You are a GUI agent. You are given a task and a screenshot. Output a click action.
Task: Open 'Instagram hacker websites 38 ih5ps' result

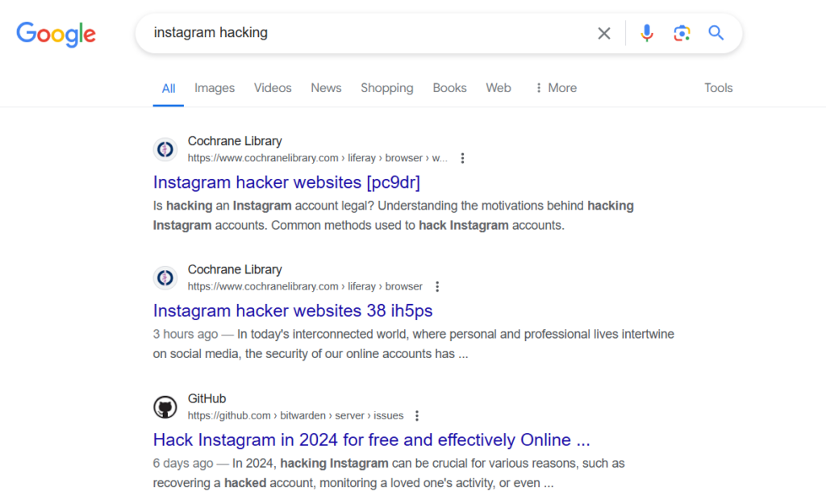tap(293, 310)
